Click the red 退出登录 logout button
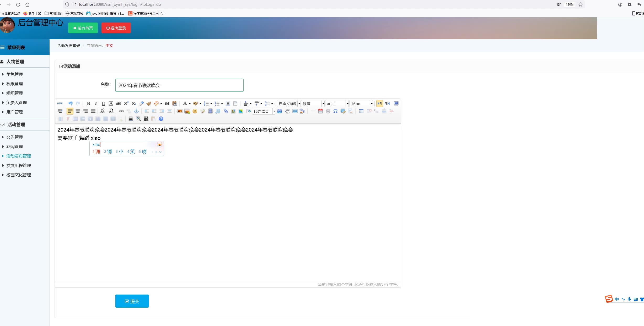The image size is (644, 326). pyautogui.click(x=116, y=28)
